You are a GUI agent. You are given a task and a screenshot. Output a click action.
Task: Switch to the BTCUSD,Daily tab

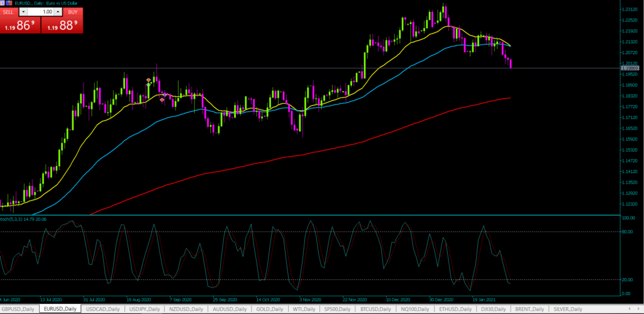click(377, 309)
